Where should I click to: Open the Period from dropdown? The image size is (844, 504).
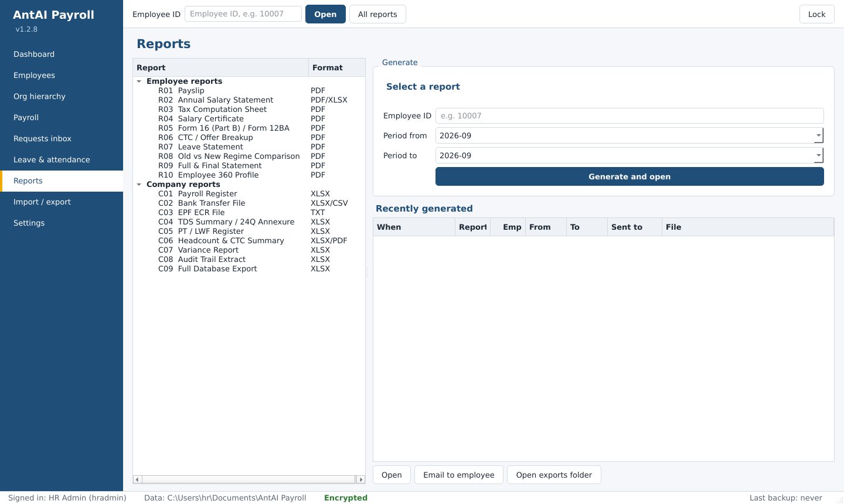(x=818, y=135)
